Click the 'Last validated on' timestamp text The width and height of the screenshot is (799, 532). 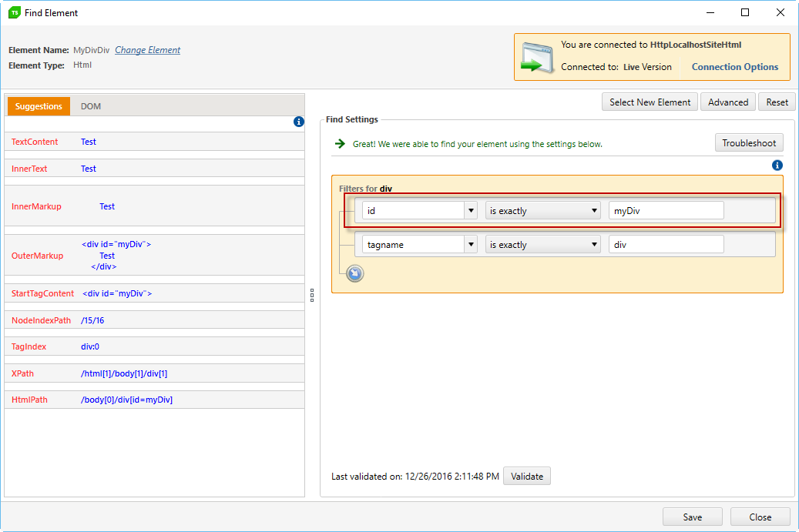(x=415, y=477)
